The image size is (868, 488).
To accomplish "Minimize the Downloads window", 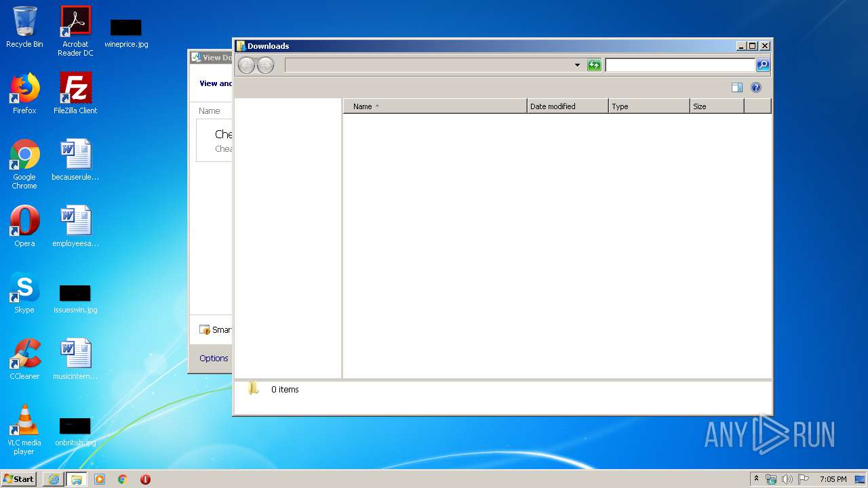I will 741,46.
